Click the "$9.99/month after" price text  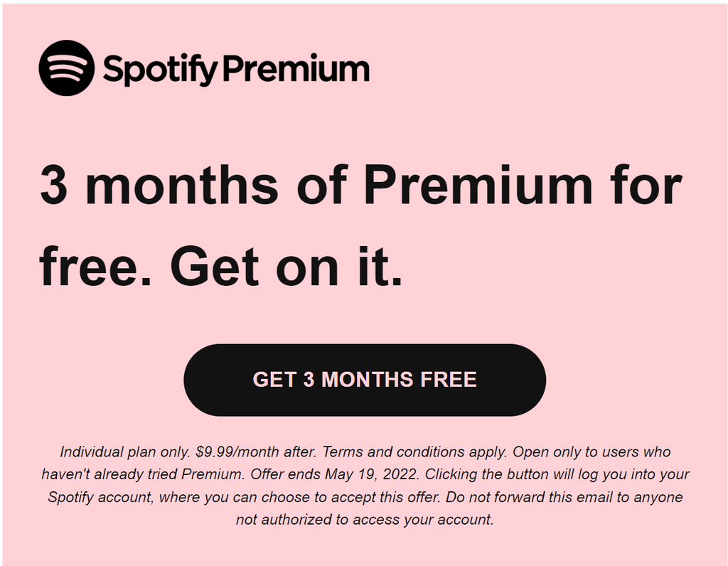(256, 452)
